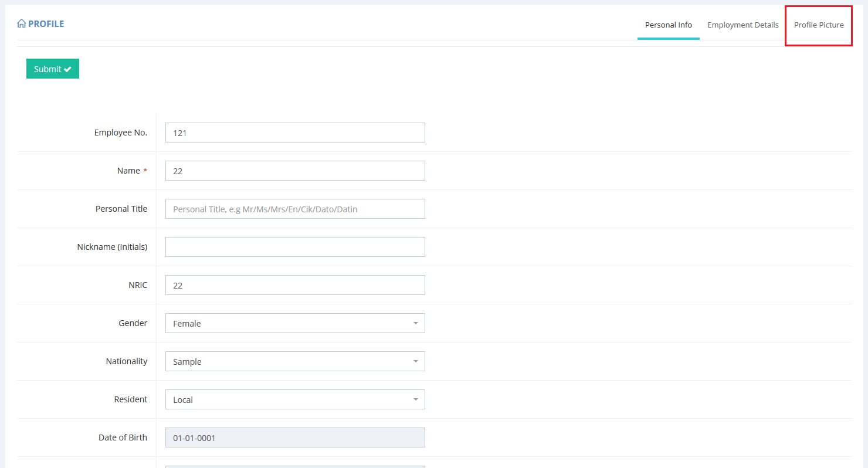The height and width of the screenshot is (468, 868).
Task: Click the home icon beside PROFILE
Action: [21, 24]
